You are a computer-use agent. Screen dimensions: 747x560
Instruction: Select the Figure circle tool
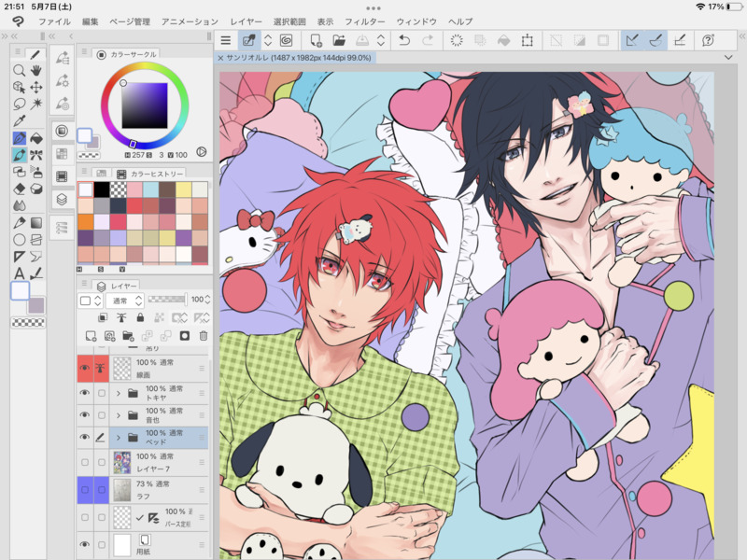(19, 240)
